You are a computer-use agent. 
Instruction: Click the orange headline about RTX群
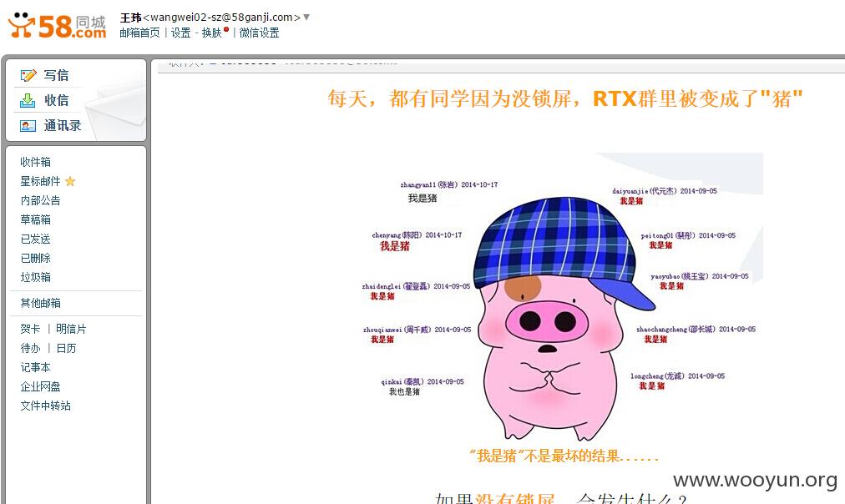pos(565,98)
